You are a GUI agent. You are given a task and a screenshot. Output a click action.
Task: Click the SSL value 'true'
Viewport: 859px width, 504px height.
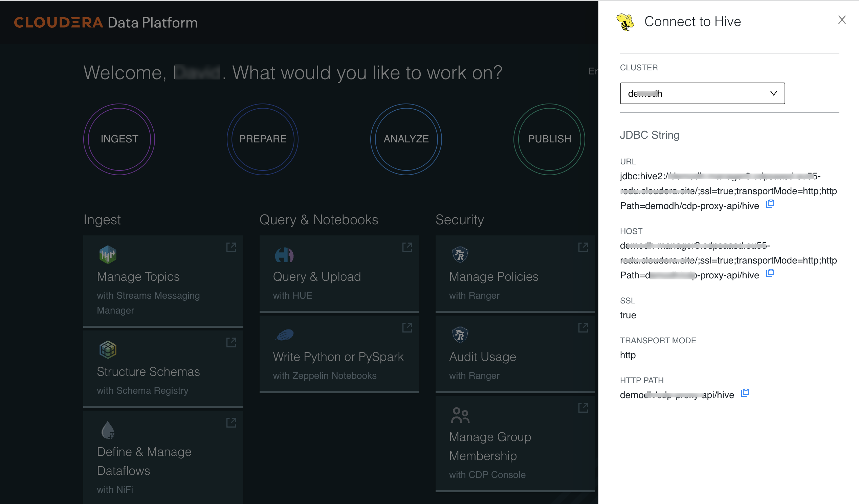(628, 315)
